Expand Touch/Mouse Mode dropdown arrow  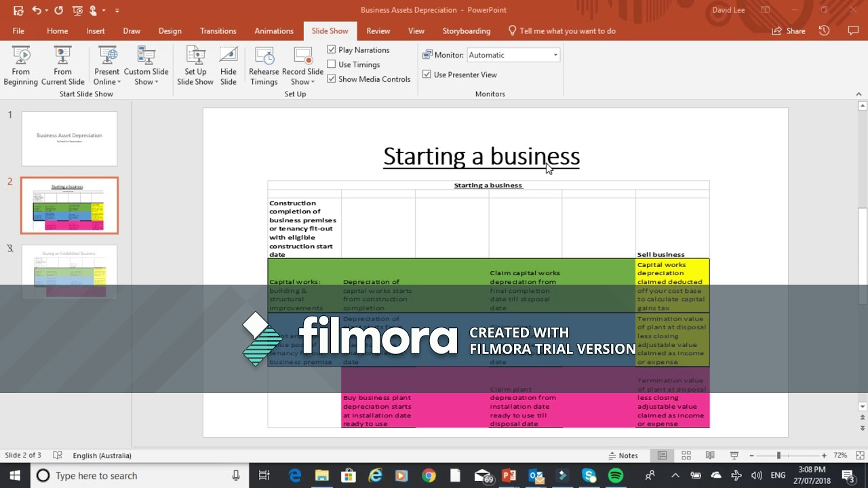click(104, 11)
